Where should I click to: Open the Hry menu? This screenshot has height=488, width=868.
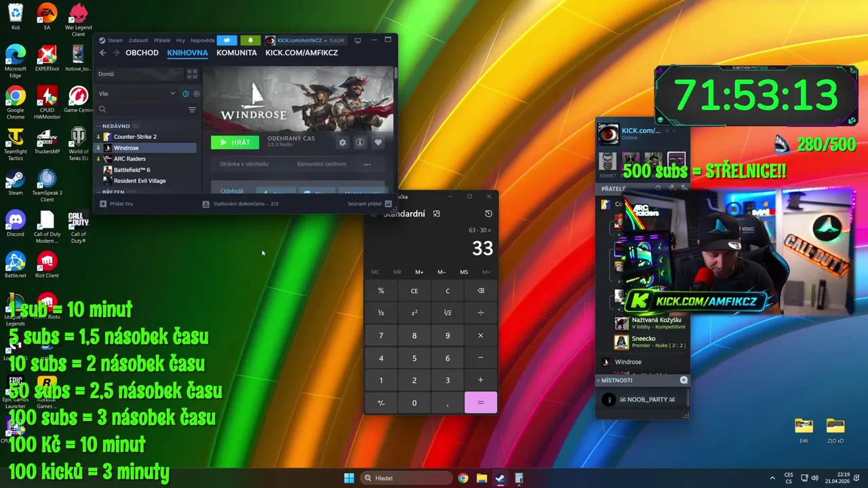click(x=180, y=40)
